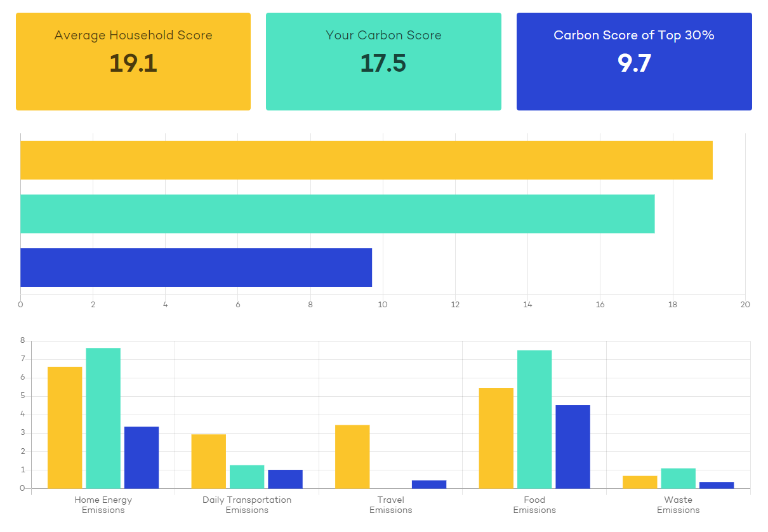Click teal Home Energy Emissions bar
The image size is (768, 532).
coord(103,418)
